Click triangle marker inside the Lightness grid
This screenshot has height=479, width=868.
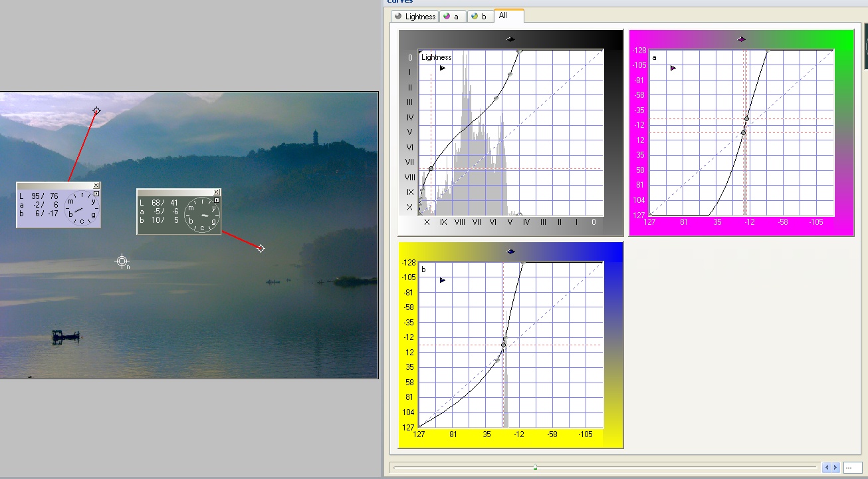coord(443,68)
